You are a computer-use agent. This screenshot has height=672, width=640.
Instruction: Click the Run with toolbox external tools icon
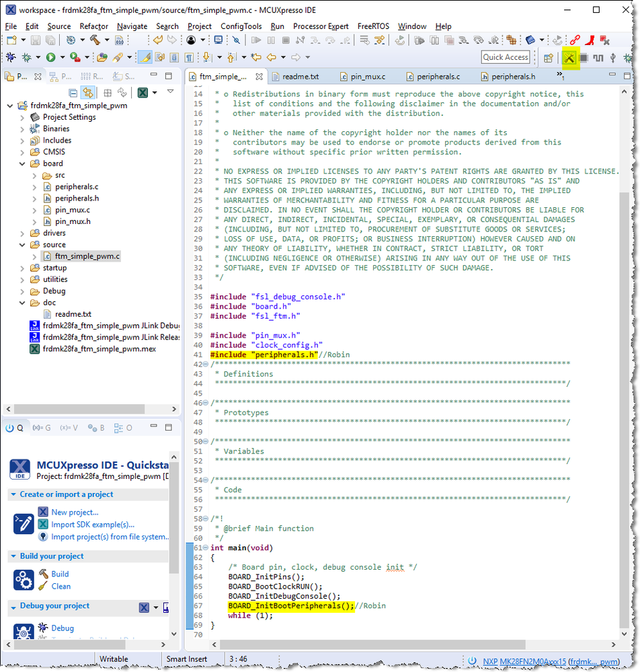[x=75, y=57]
